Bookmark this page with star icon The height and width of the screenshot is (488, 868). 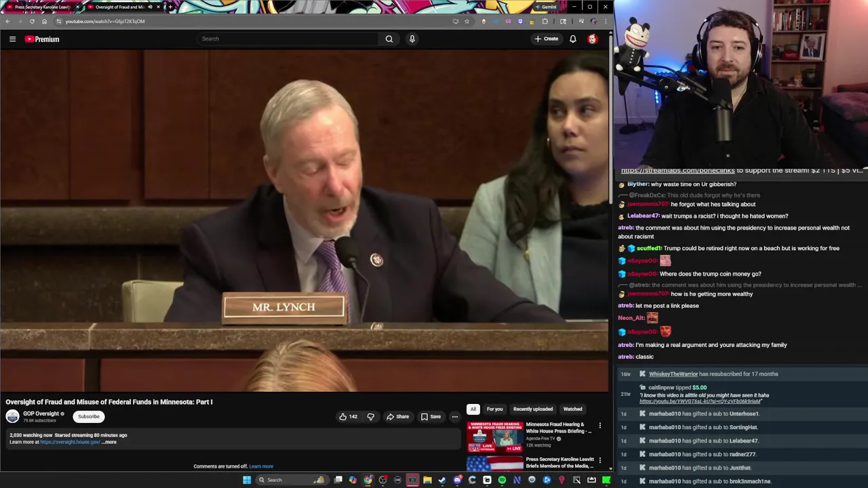tap(467, 21)
